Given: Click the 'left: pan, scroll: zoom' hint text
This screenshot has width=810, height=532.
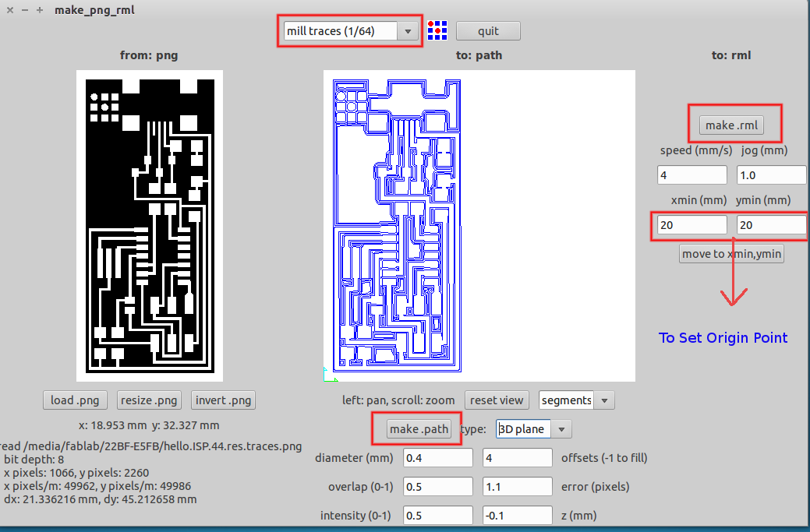Looking at the screenshot, I should 398,400.
